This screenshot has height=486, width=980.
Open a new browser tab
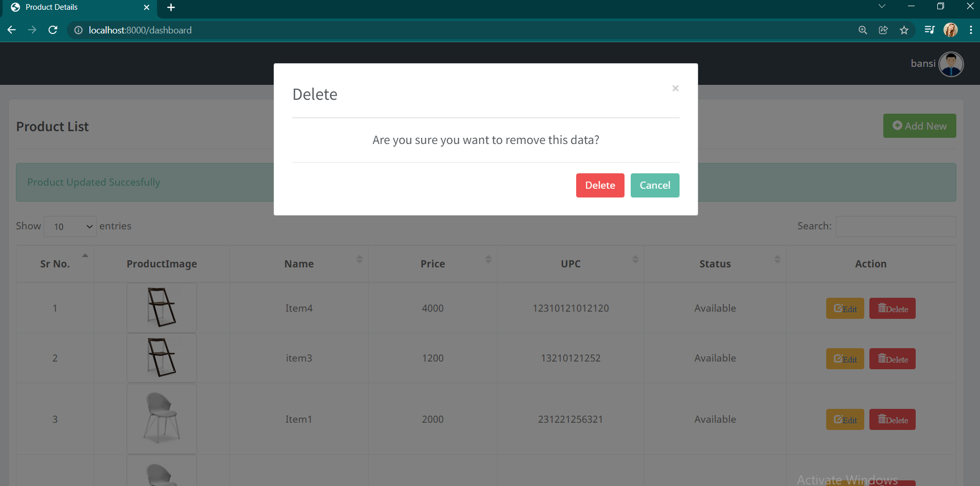click(x=171, y=7)
